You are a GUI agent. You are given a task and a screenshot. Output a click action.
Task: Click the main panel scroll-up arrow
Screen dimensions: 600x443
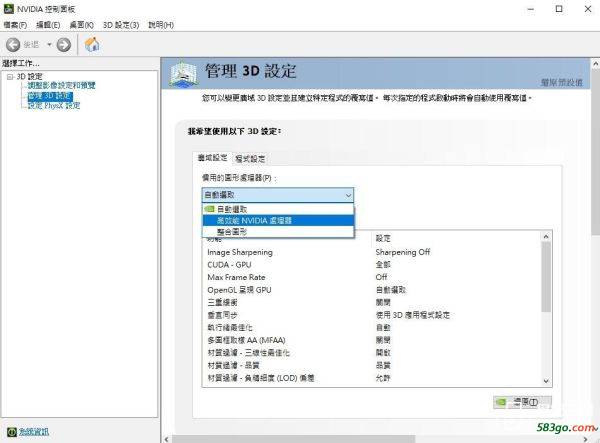(x=596, y=64)
